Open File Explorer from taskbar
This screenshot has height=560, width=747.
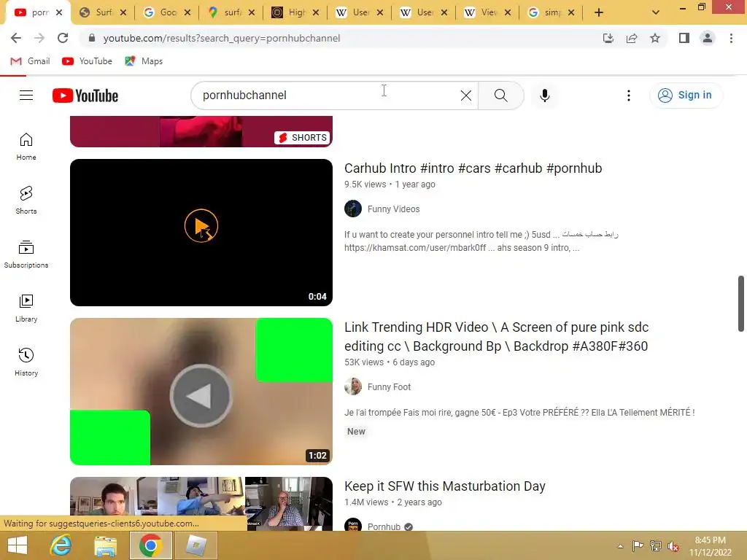pyautogui.click(x=105, y=545)
